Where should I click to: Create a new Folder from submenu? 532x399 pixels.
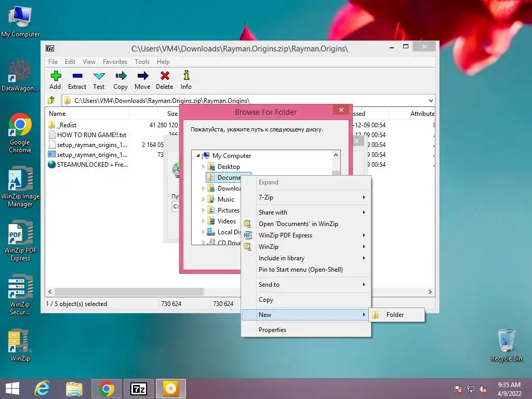coord(397,314)
